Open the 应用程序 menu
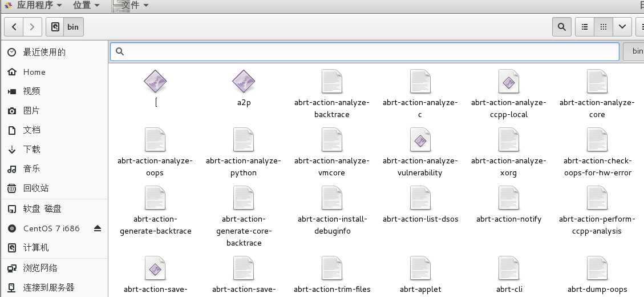The width and height of the screenshot is (644, 297). pyautogui.click(x=33, y=5)
